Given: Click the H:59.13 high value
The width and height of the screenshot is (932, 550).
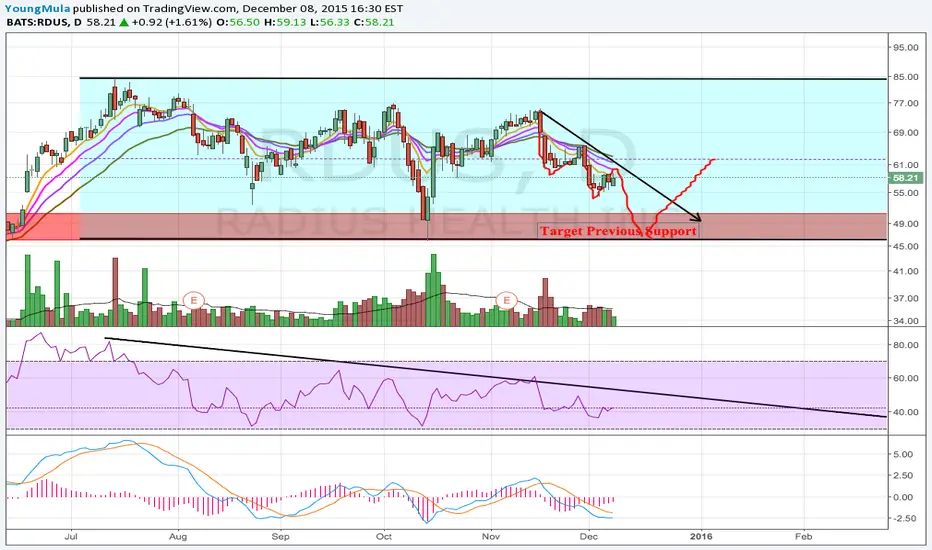Looking at the screenshot, I should 285,22.
